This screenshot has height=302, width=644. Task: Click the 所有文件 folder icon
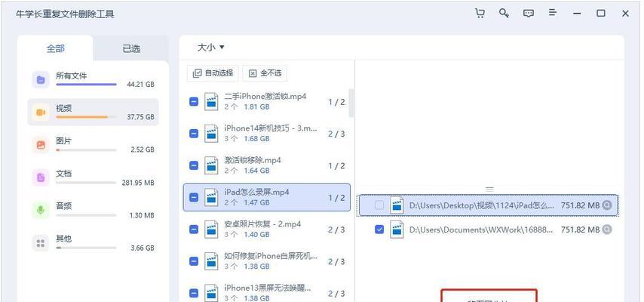41,79
